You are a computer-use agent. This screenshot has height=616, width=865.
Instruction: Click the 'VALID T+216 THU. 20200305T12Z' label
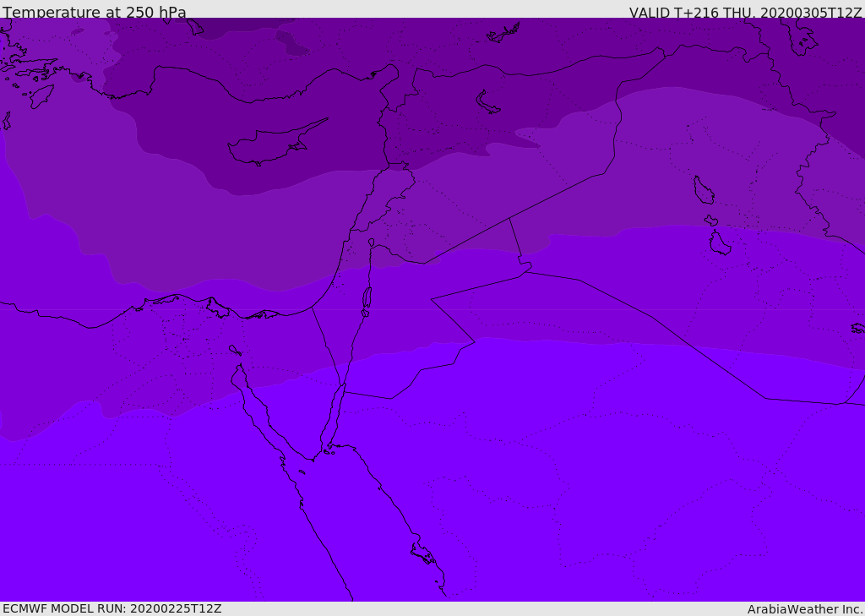(x=745, y=12)
